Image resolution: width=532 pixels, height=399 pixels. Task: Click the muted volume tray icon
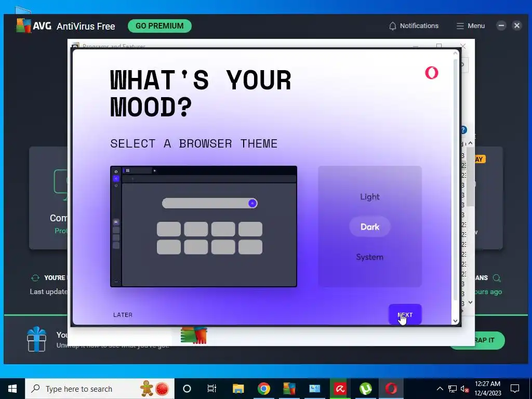tap(465, 389)
